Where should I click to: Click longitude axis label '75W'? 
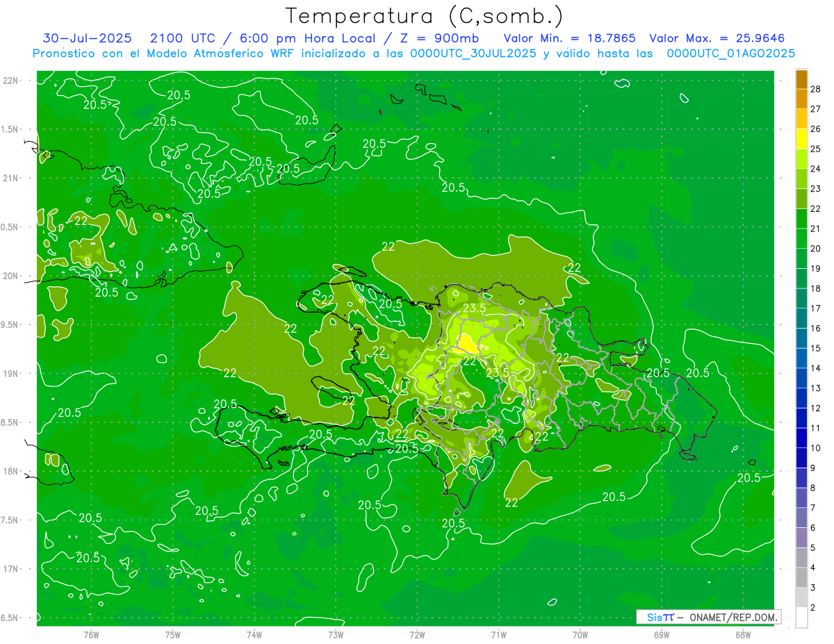click(x=173, y=635)
